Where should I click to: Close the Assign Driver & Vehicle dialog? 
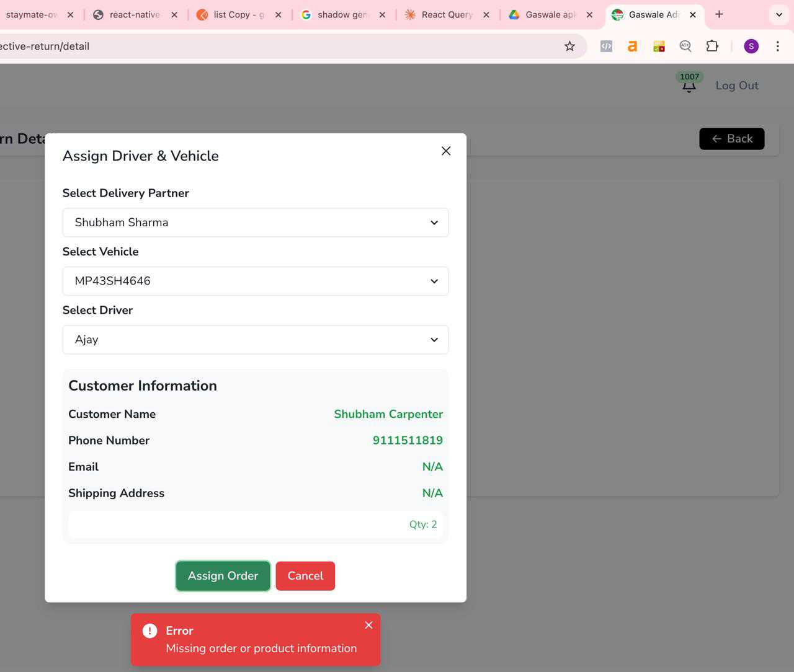(445, 151)
